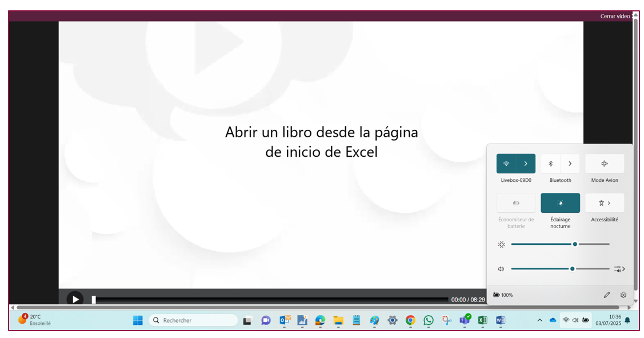This screenshot has height=338, width=644.
Task: Open Word from the taskbar
Action: tap(500, 320)
